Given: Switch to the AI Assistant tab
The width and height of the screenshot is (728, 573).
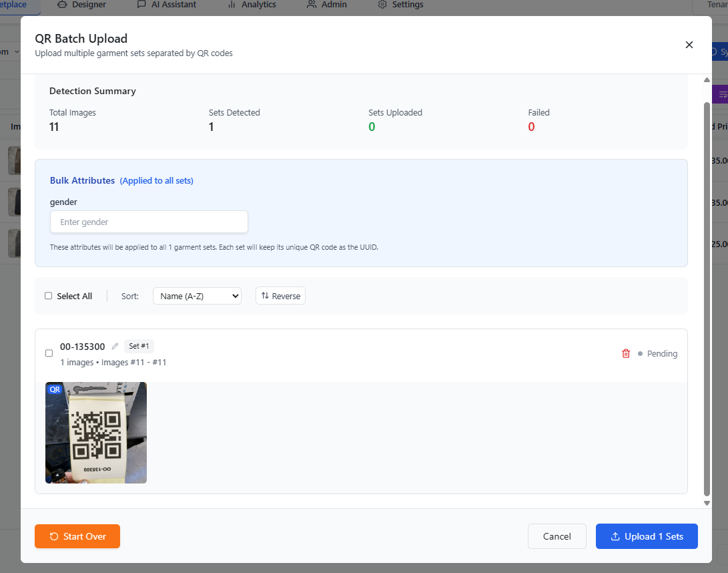Looking at the screenshot, I should point(167,5).
